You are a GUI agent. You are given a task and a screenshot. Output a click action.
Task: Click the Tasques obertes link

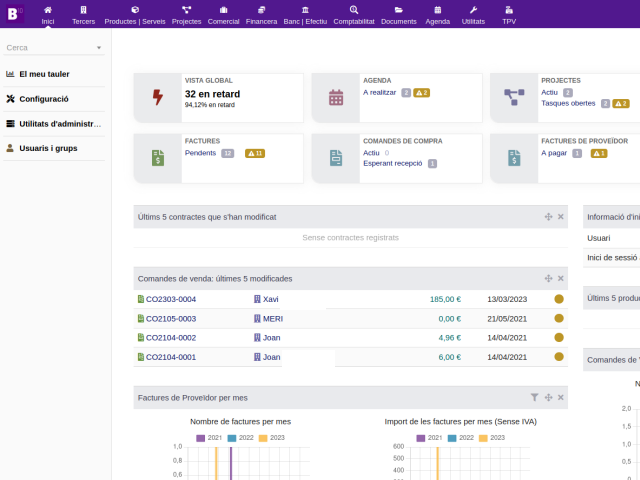coord(568,103)
